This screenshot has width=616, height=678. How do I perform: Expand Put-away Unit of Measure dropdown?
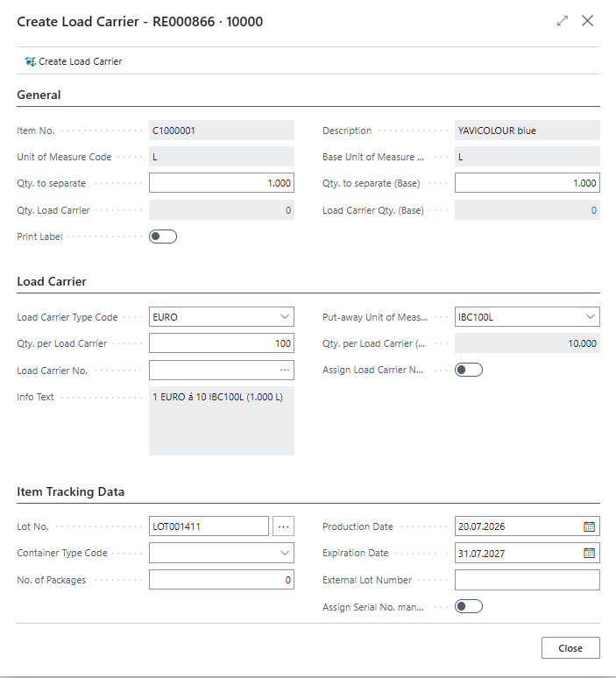[590, 317]
